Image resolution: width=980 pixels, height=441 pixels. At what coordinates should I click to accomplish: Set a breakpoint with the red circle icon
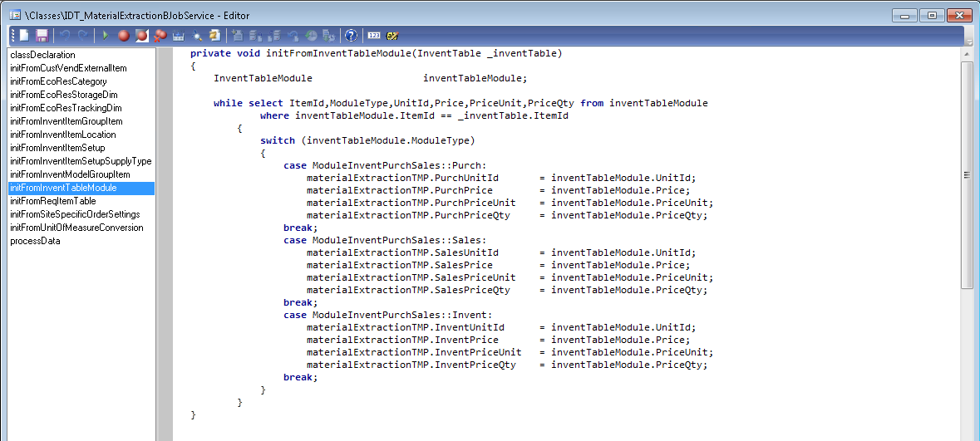pyautogui.click(x=124, y=36)
